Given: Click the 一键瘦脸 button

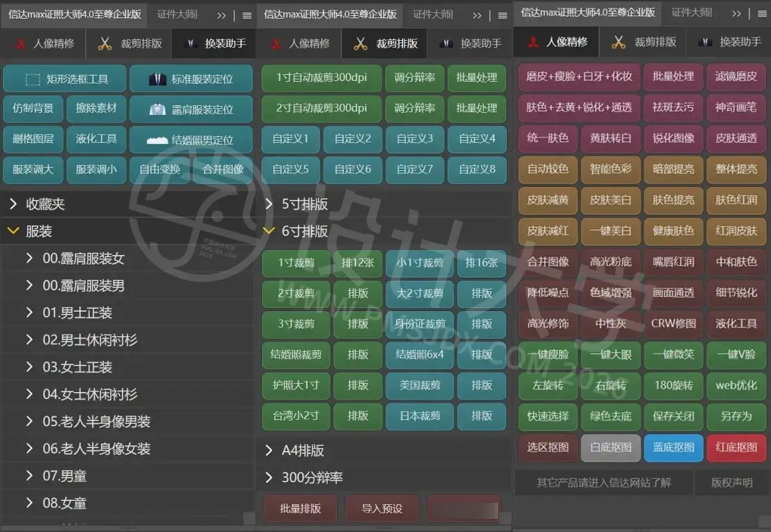Looking at the screenshot, I should point(548,355).
